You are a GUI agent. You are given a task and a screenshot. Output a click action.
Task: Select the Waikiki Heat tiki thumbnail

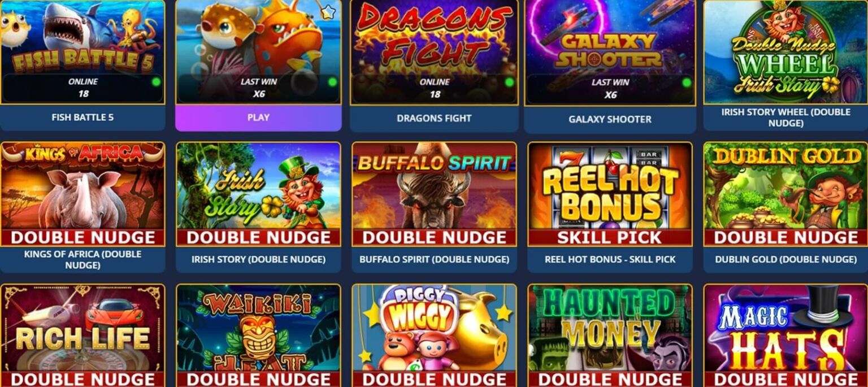click(x=258, y=336)
